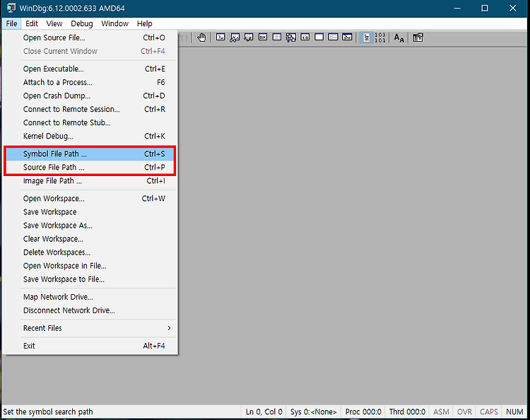Viewport: 530px width, 420px height.
Task: Choose Open Source File... menu entry
Action: [x=90, y=37]
